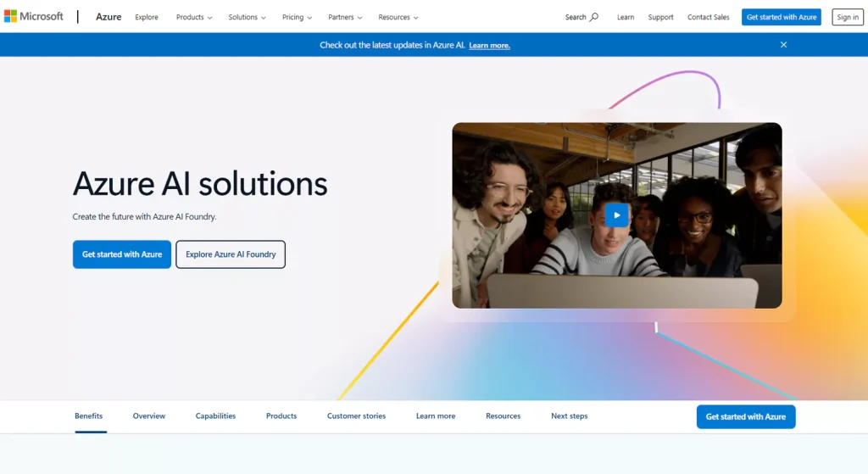
Task: Click hero Get started with Azure button
Action: click(x=122, y=254)
